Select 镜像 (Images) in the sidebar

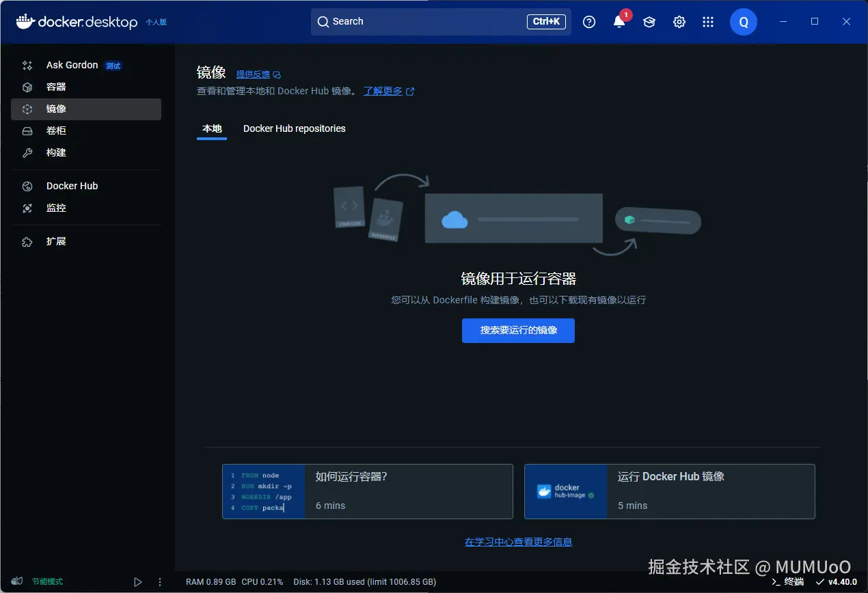[86, 109]
